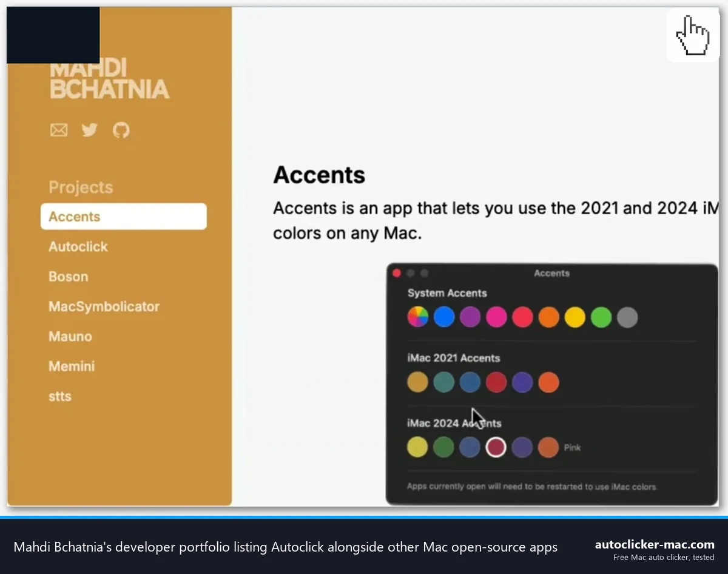
Task: Pick the green iMac 2024 accent
Action: [444, 447]
